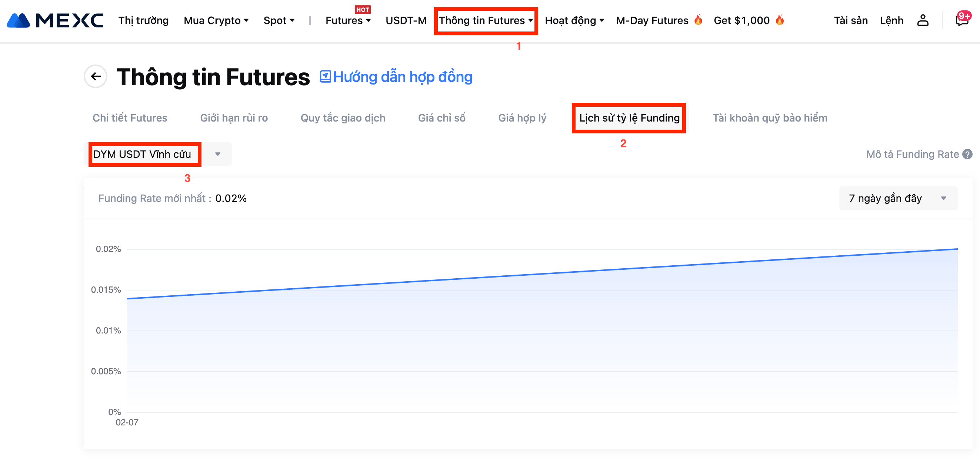The image size is (980, 458).
Task: Open the 7 ngày gần đây dropdown
Action: (x=898, y=198)
